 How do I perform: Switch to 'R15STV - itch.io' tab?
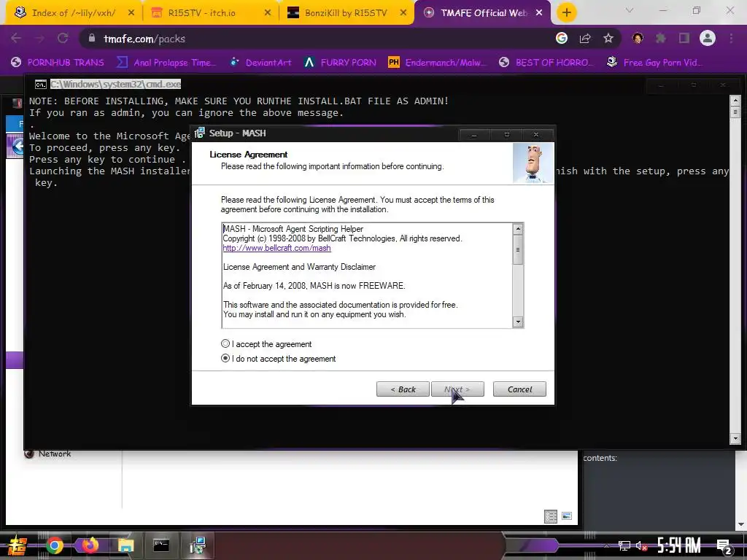[201, 13]
